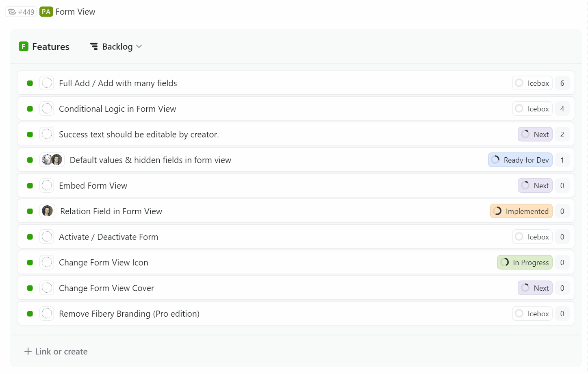Image resolution: width=588 pixels, height=374 pixels.
Task: Click the two avatars on Default values row
Action: tap(52, 160)
